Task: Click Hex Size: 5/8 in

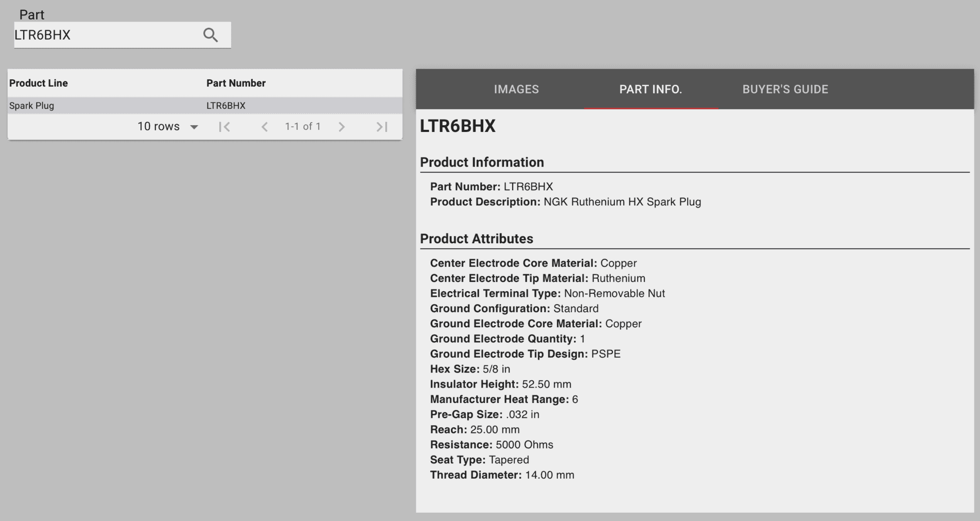Action: (470, 369)
